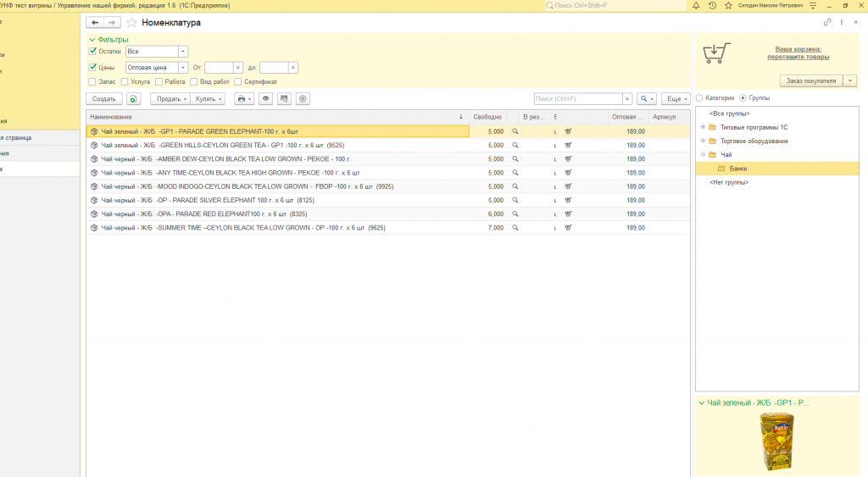Uncheck the Цены filter checkbox
868x477 pixels.
point(92,67)
